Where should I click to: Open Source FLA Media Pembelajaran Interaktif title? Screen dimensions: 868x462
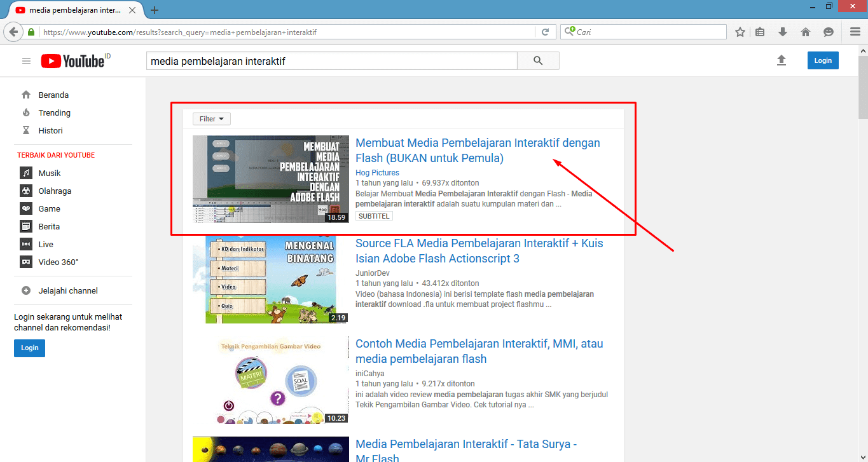click(479, 251)
